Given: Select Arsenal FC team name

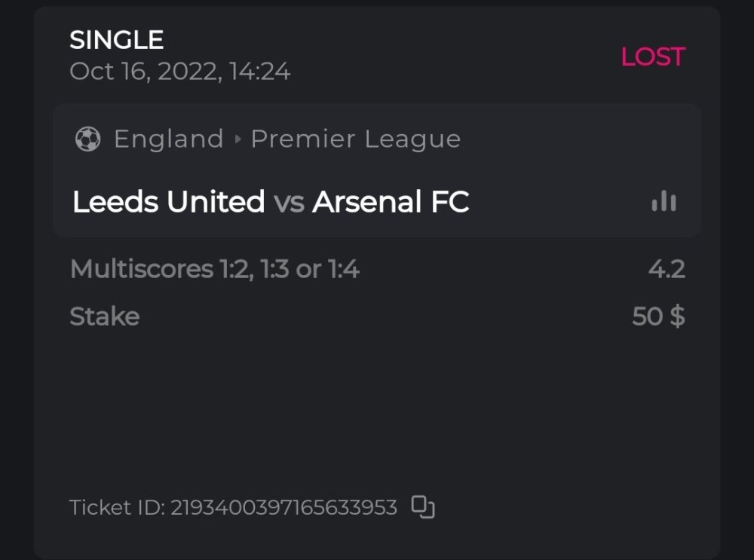Looking at the screenshot, I should (391, 202).
